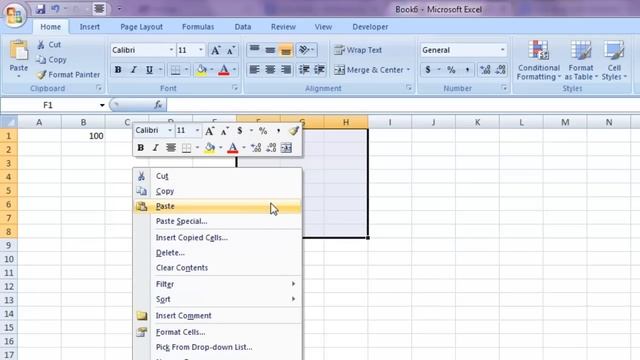Image resolution: width=640 pixels, height=360 pixels.
Task: Use Format Painter in mini toolbar
Action: point(293,131)
